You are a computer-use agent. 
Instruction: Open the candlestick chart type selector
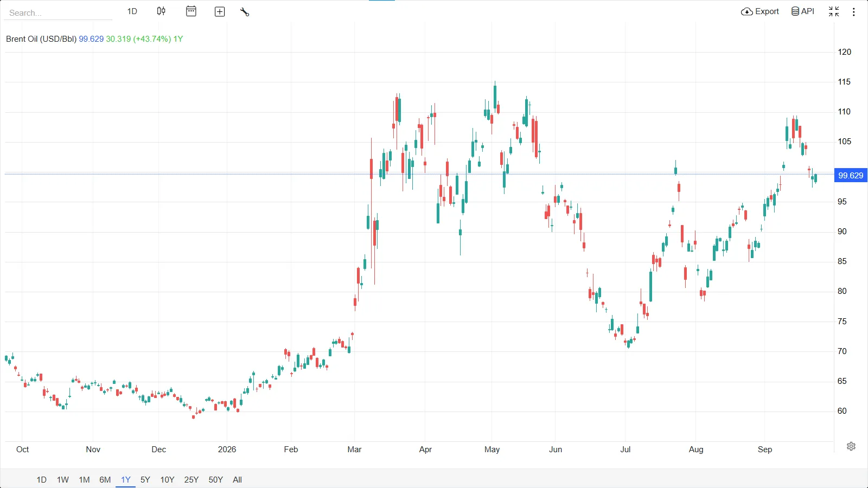click(161, 11)
